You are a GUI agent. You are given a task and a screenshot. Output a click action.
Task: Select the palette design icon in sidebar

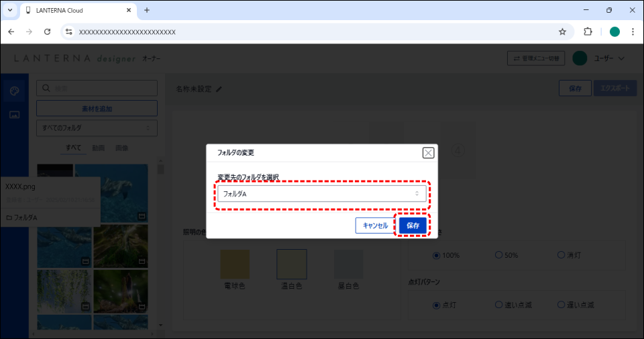pos(14,91)
